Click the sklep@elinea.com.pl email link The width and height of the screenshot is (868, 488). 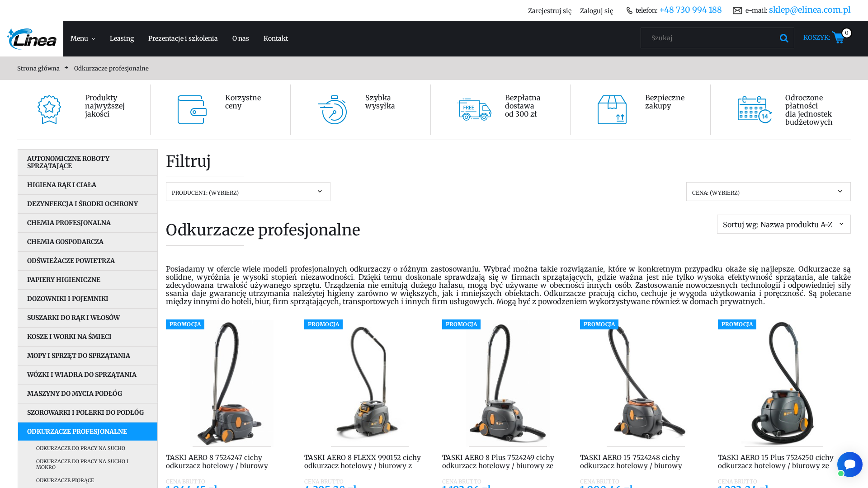pos(810,9)
